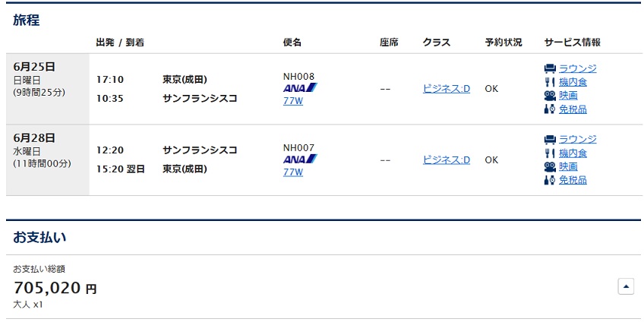The height and width of the screenshot is (322, 644).
Task: Click lounge sofa icon for flight NH007
Action: coord(550,140)
